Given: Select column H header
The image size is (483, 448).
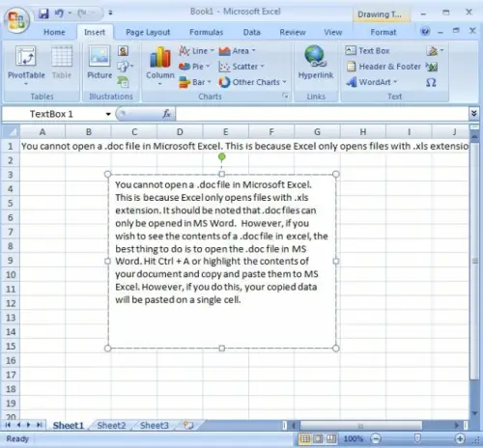Looking at the screenshot, I should tap(363, 131).
